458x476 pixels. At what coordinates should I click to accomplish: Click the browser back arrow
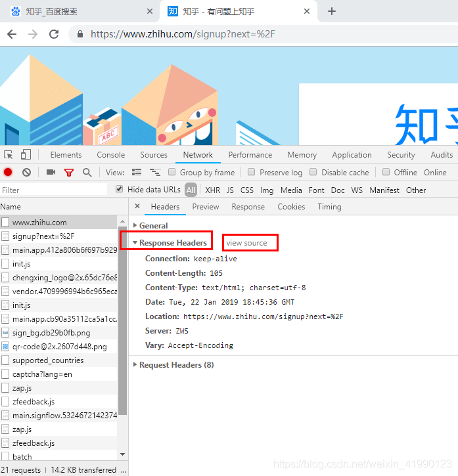12,34
